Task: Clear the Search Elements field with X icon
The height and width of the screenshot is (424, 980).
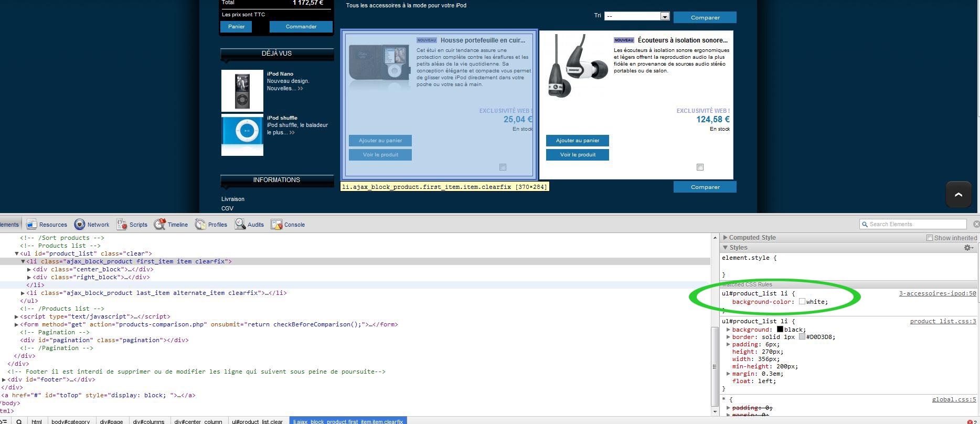Action: coord(976,224)
